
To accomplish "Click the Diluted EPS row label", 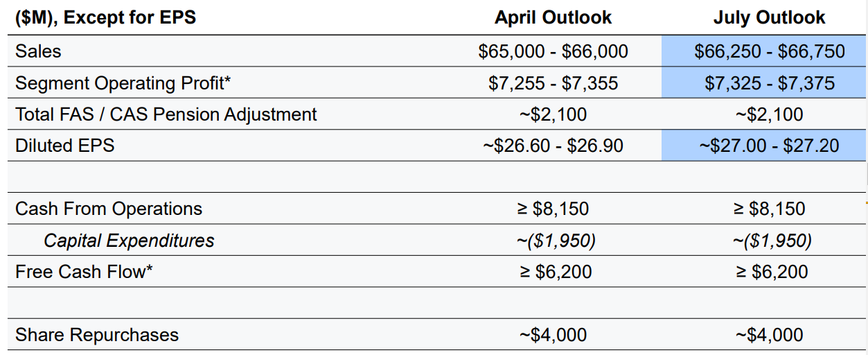I will tap(64, 146).
